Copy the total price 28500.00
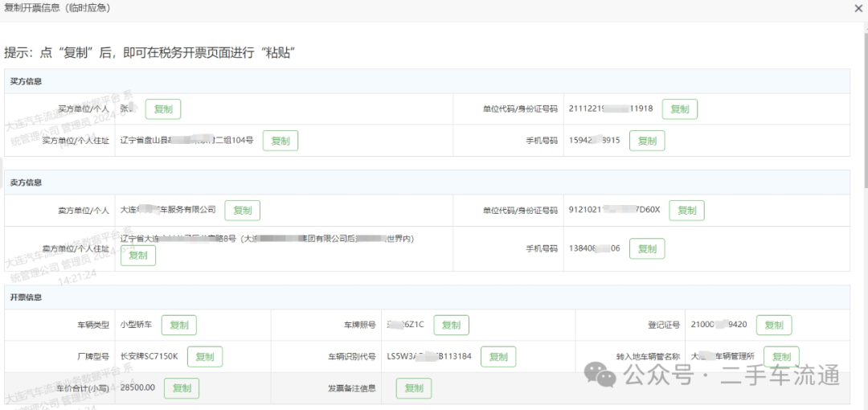The width and height of the screenshot is (868, 410). point(182,388)
